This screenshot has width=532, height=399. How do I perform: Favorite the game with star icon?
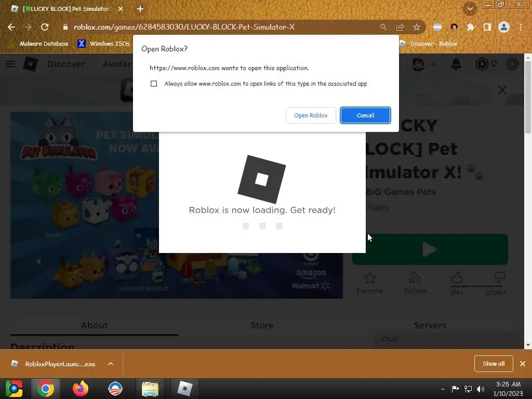point(369,278)
